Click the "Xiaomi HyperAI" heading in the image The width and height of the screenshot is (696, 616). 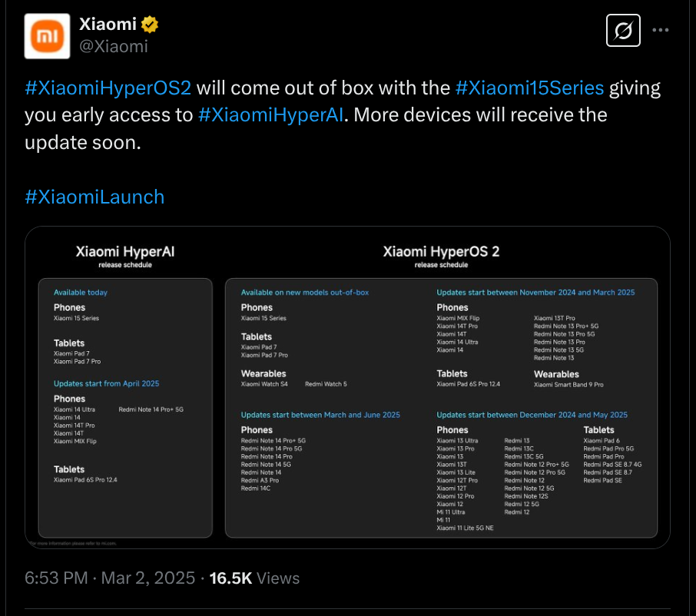(x=130, y=252)
